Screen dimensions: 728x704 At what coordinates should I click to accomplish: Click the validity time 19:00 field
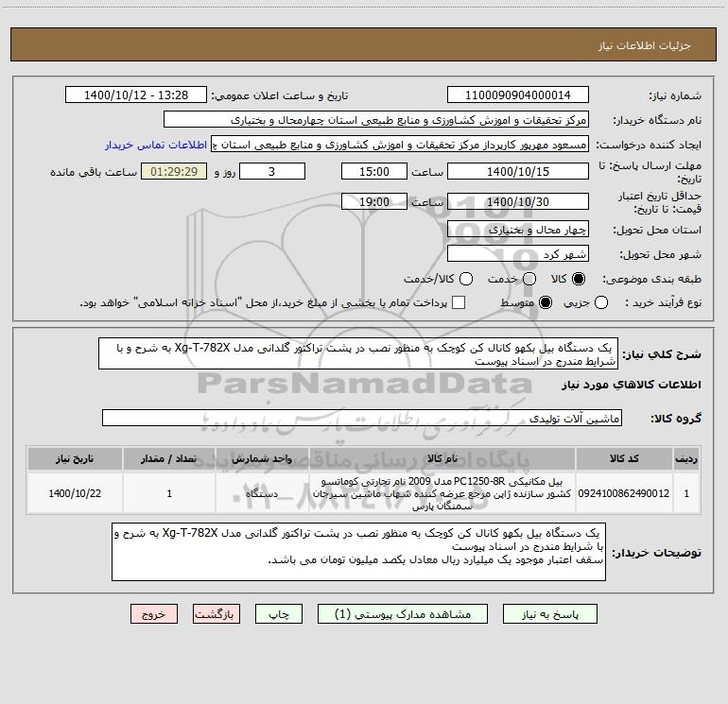374,202
